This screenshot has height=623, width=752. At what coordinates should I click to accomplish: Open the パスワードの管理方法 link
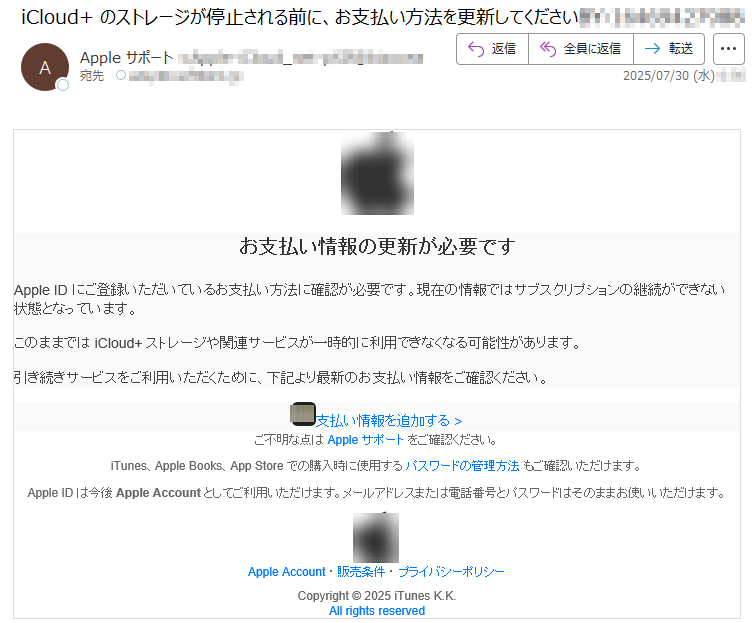(462, 466)
